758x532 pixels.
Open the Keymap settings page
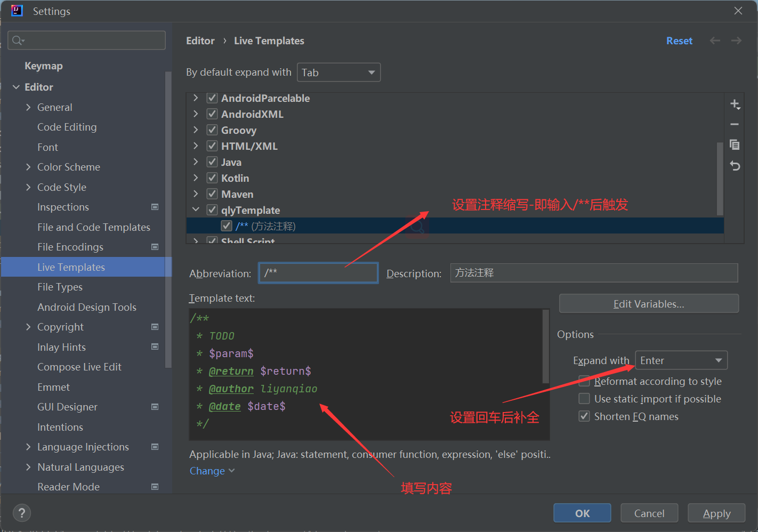pos(44,66)
